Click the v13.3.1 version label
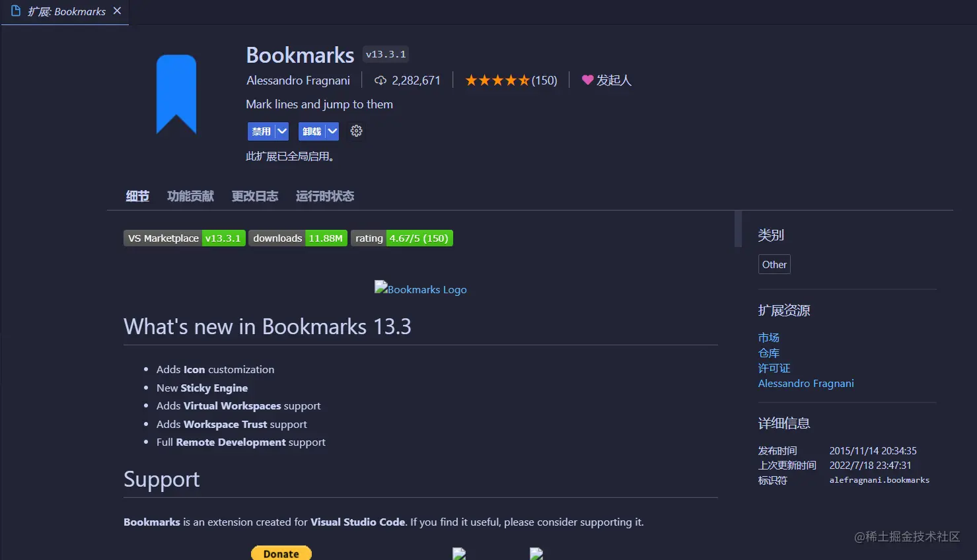This screenshot has width=977, height=560. 386,54
